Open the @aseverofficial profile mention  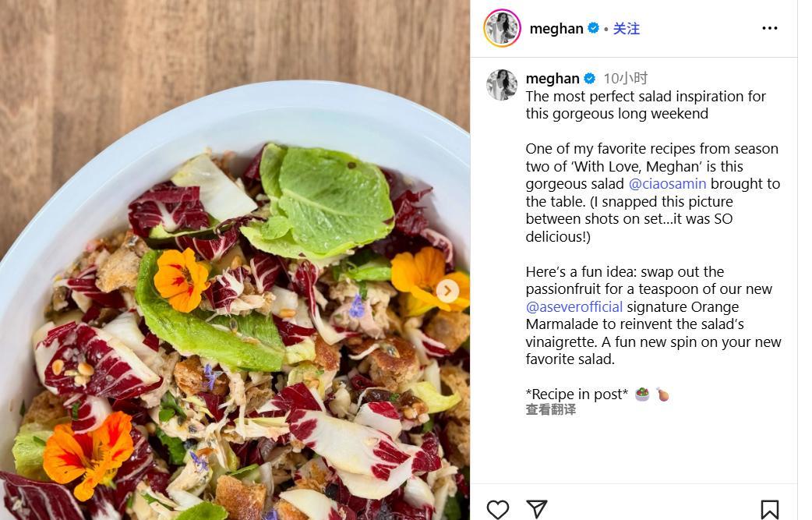click(x=574, y=306)
